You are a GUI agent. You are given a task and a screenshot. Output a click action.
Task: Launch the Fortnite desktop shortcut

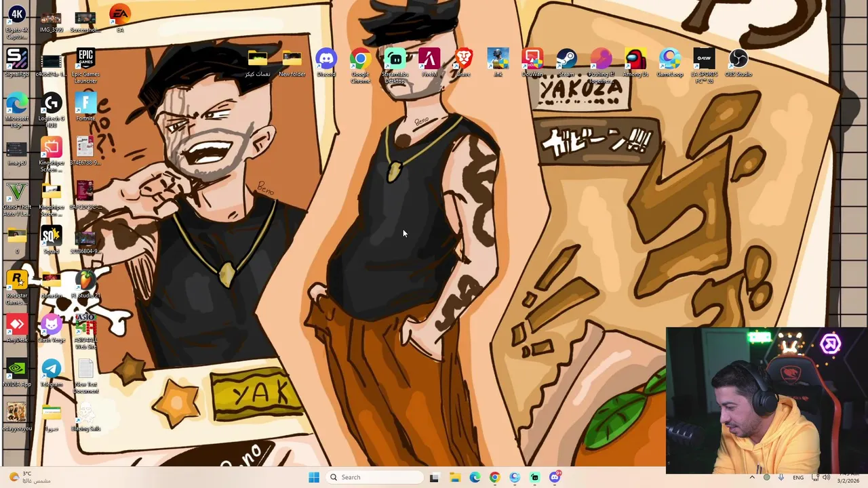pyautogui.click(x=85, y=107)
